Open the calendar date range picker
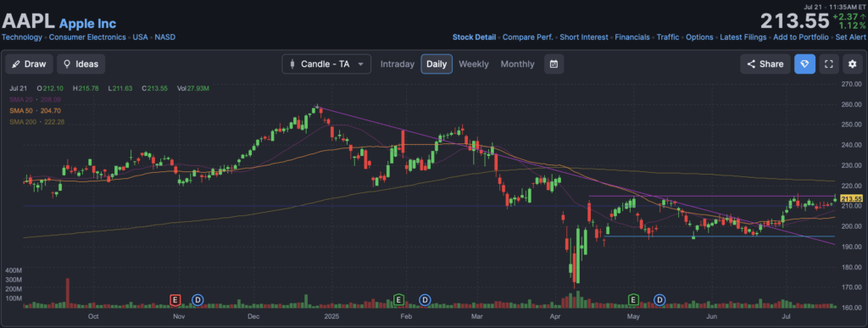 click(x=554, y=64)
